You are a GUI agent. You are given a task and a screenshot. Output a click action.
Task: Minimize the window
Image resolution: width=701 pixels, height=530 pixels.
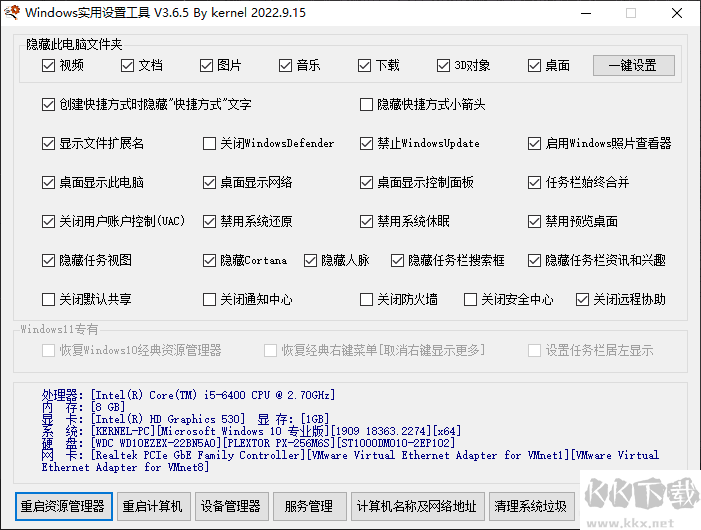click(586, 13)
